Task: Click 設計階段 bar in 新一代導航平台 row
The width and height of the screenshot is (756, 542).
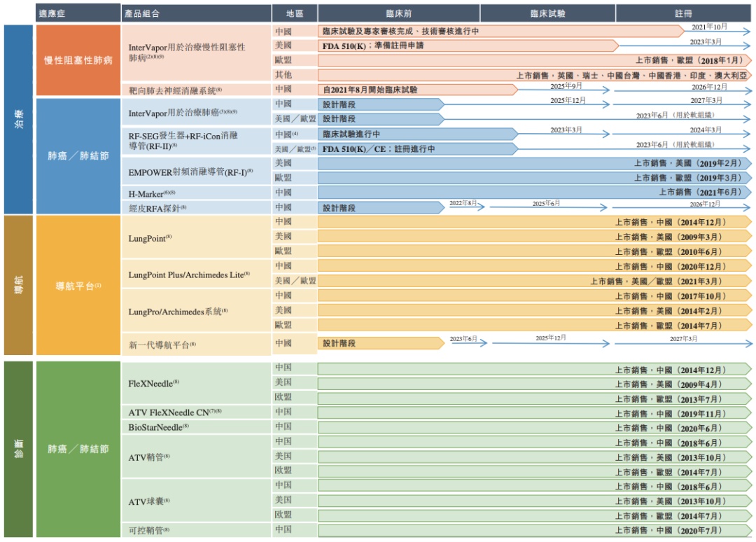Action: click(x=381, y=343)
